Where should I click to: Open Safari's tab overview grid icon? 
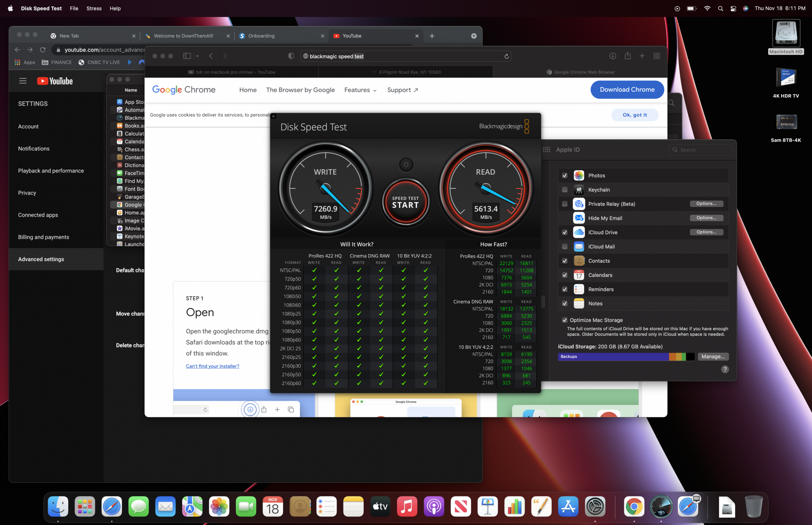(657, 56)
